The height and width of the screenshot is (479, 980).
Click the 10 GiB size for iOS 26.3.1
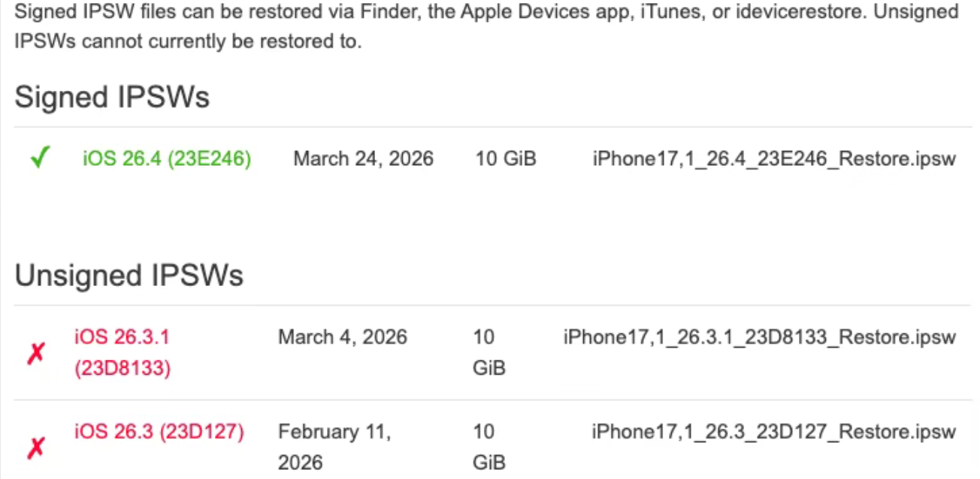click(488, 353)
